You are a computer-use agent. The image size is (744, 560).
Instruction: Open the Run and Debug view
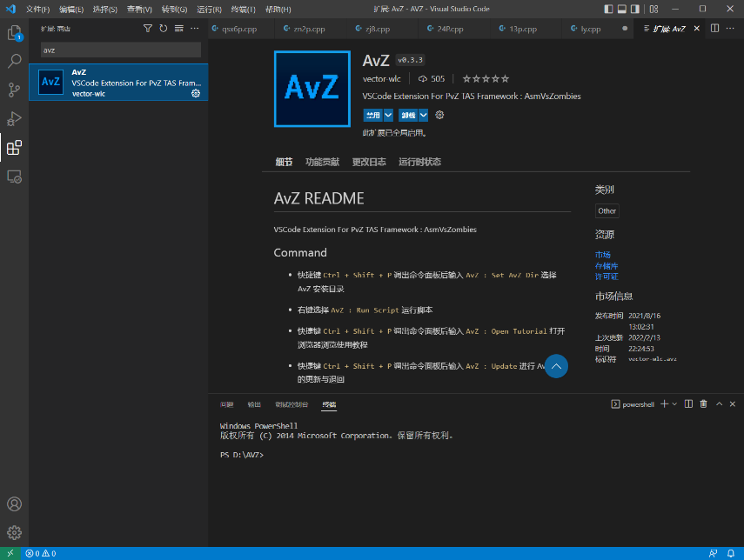click(x=14, y=118)
